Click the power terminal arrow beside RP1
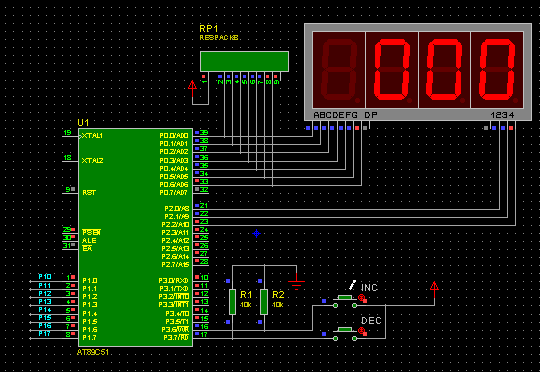 [x=192, y=86]
